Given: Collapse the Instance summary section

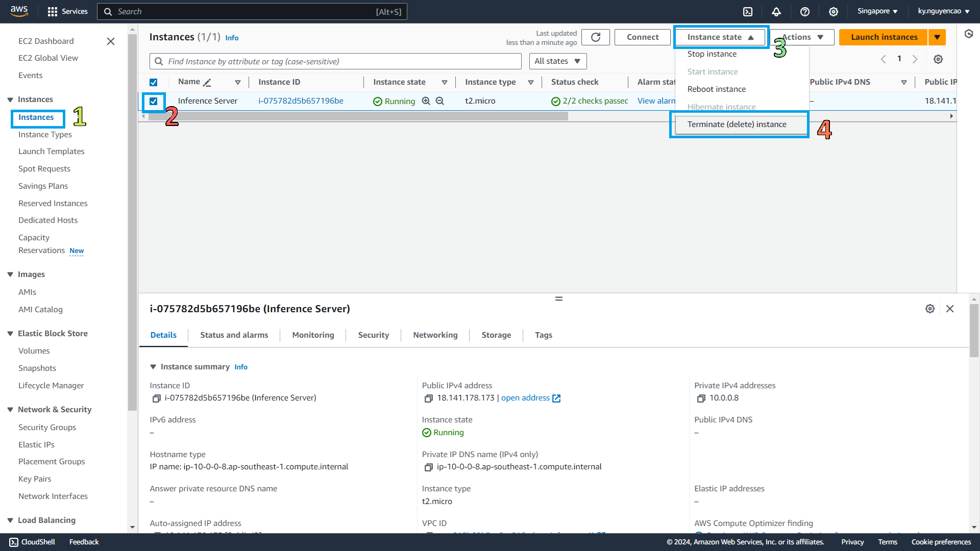Looking at the screenshot, I should (x=153, y=367).
